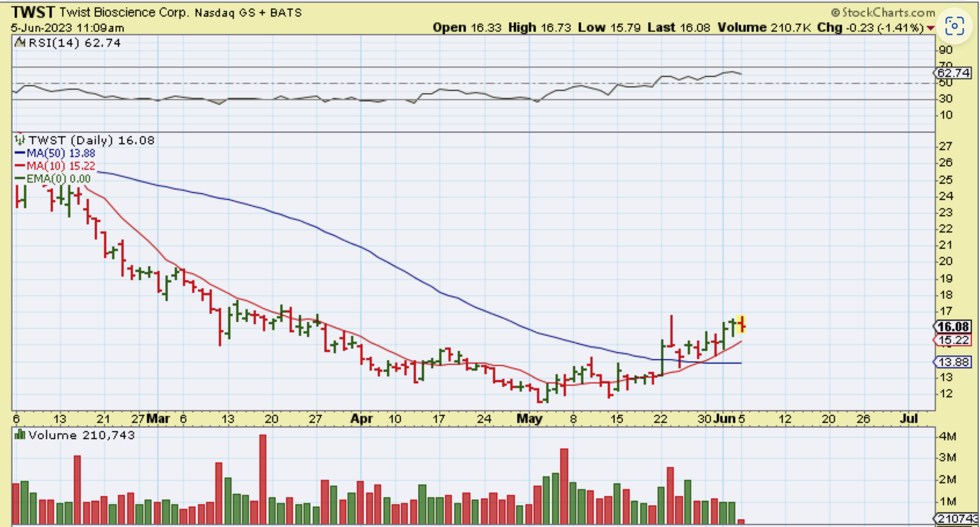The image size is (980, 527).
Task: Click the tall price spike bar after May 22
Action: point(672,331)
